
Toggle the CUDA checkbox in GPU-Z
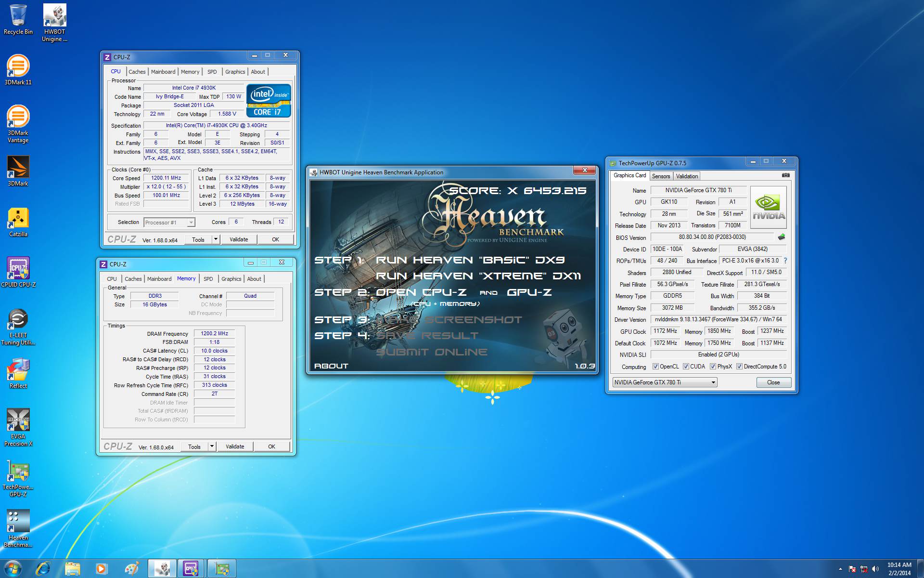pos(686,367)
